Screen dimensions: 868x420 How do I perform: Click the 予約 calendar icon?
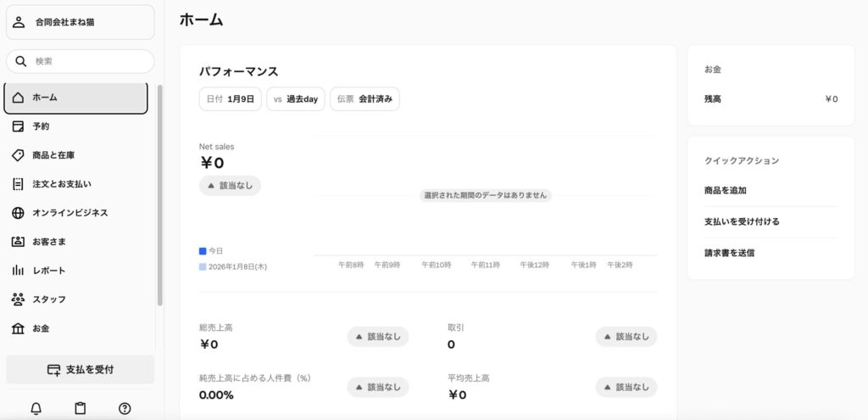(18, 126)
